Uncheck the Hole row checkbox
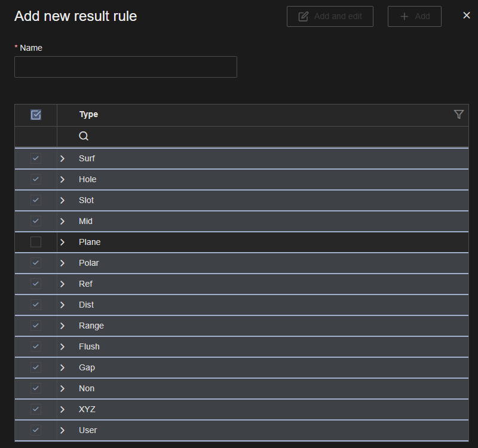The height and width of the screenshot is (448, 478). click(x=36, y=179)
